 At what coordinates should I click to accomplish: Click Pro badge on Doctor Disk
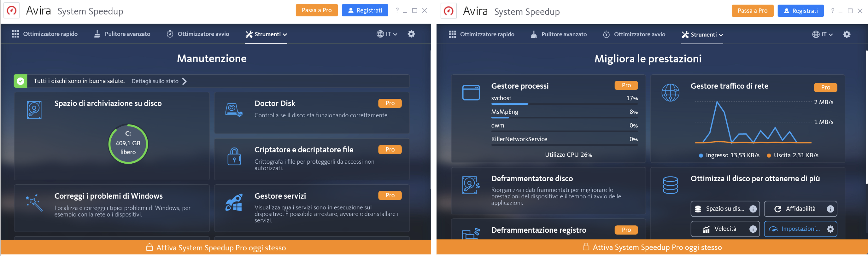[390, 103]
